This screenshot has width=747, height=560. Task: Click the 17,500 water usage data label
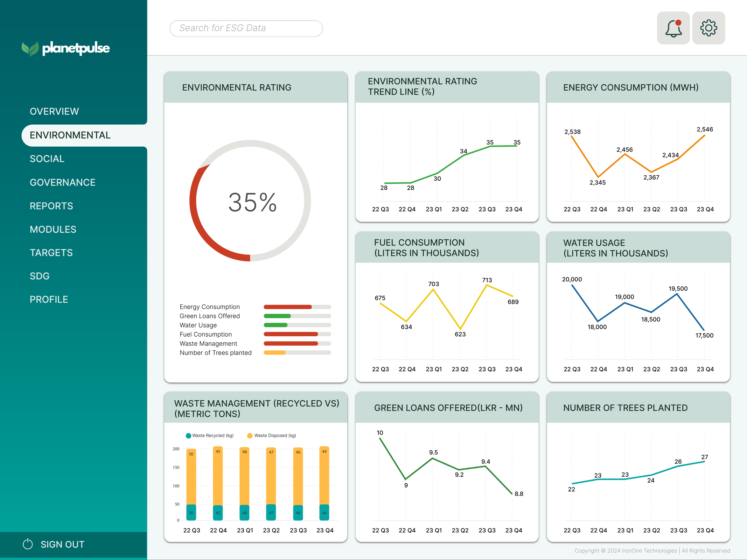tap(704, 335)
